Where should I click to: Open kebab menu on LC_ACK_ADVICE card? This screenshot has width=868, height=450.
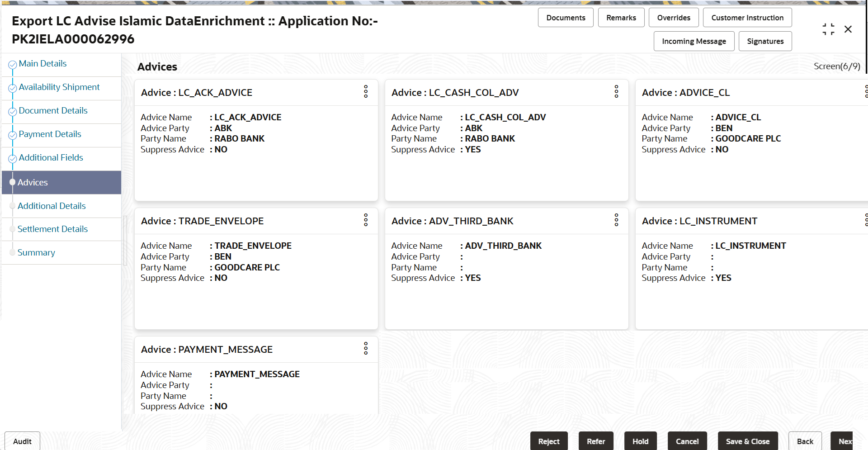tap(366, 92)
